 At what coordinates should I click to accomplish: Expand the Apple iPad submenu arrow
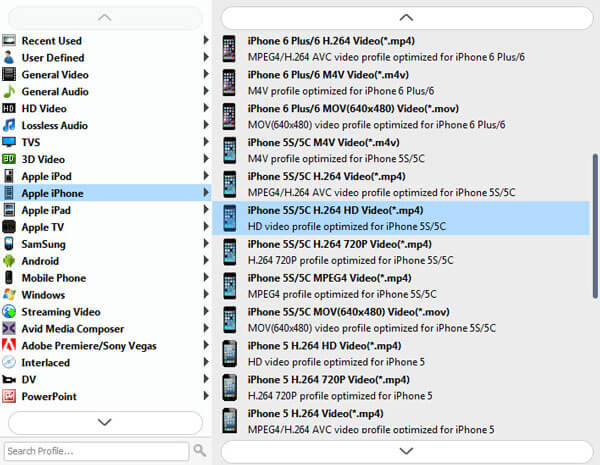pyautogui.click(x=206, y=210)
